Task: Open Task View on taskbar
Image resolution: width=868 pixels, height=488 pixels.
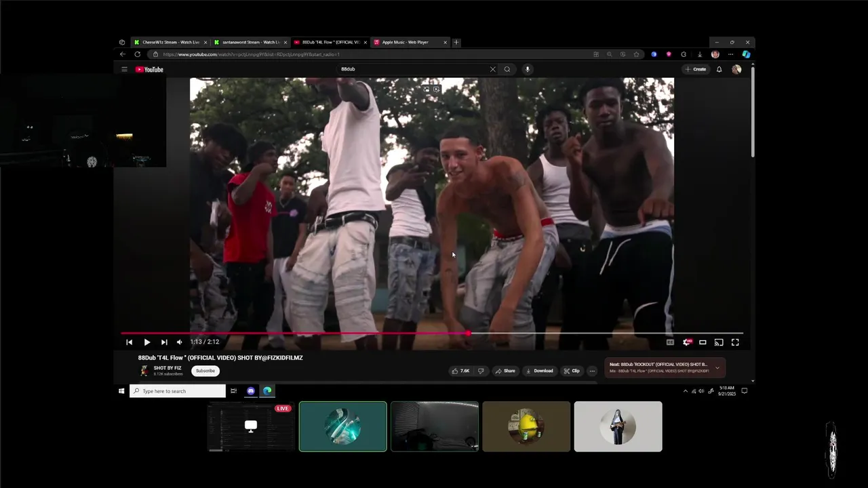Action: tap(233, 391)
